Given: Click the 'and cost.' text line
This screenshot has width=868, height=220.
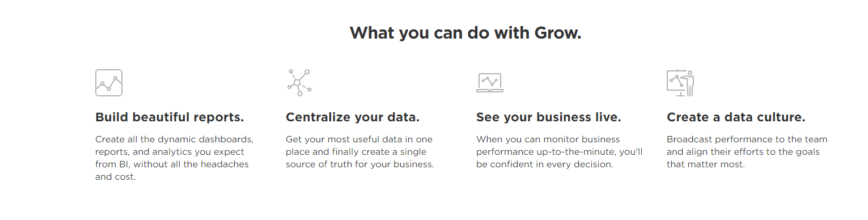Looking at the screenshot, I should point(116,177).
